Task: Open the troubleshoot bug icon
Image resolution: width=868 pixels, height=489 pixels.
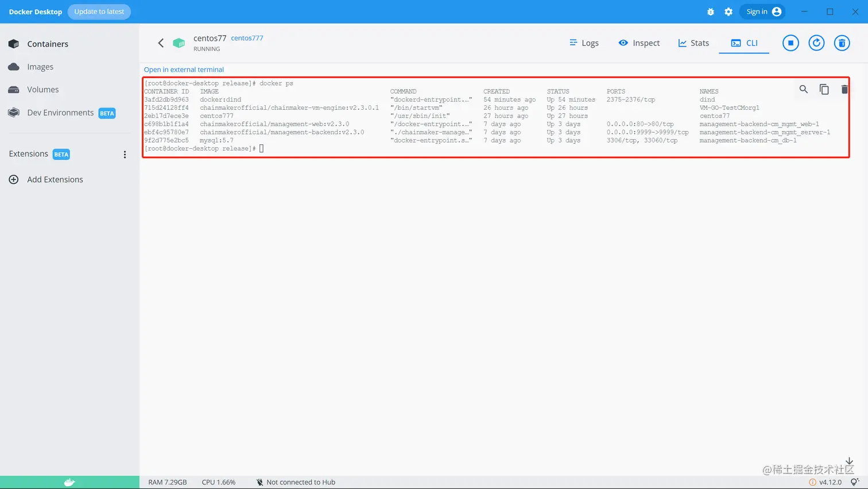Action: [x=711, y=11]
